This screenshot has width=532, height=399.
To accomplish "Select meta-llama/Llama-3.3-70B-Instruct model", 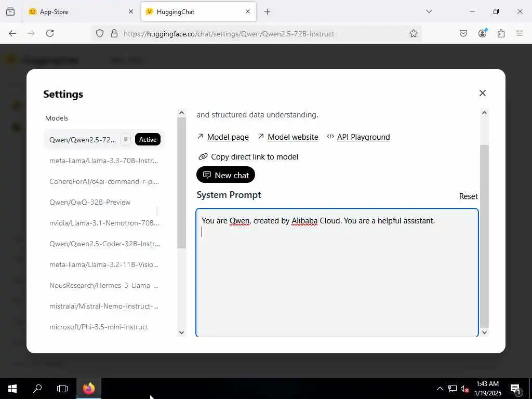I will 103,161.
